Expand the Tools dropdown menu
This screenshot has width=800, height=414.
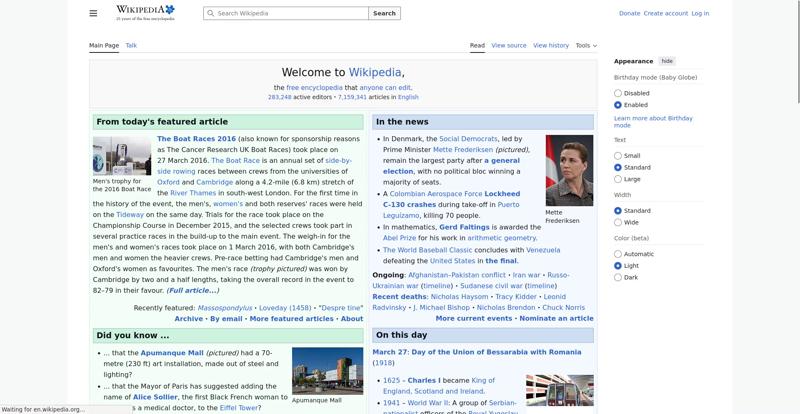click(x=586, y=45)
